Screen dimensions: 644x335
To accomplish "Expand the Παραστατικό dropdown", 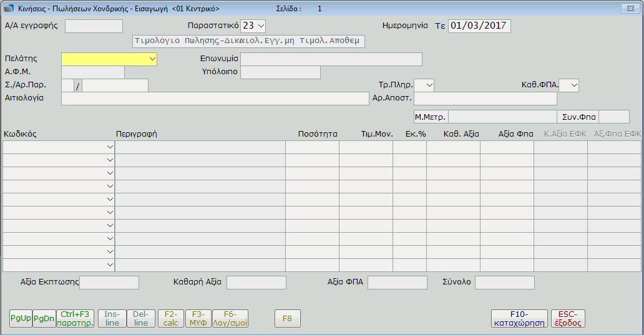I will [x=260, y=26].
